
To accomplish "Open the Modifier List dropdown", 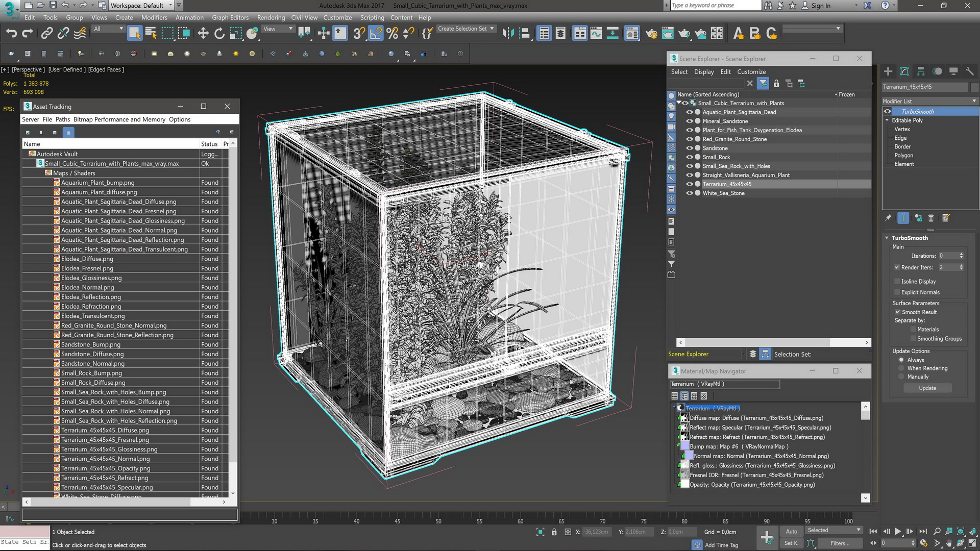I will point(930,101).
